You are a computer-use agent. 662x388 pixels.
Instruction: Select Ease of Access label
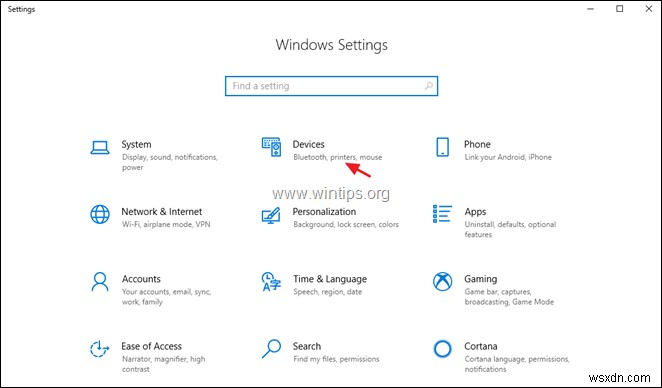(x=152, y=346)
